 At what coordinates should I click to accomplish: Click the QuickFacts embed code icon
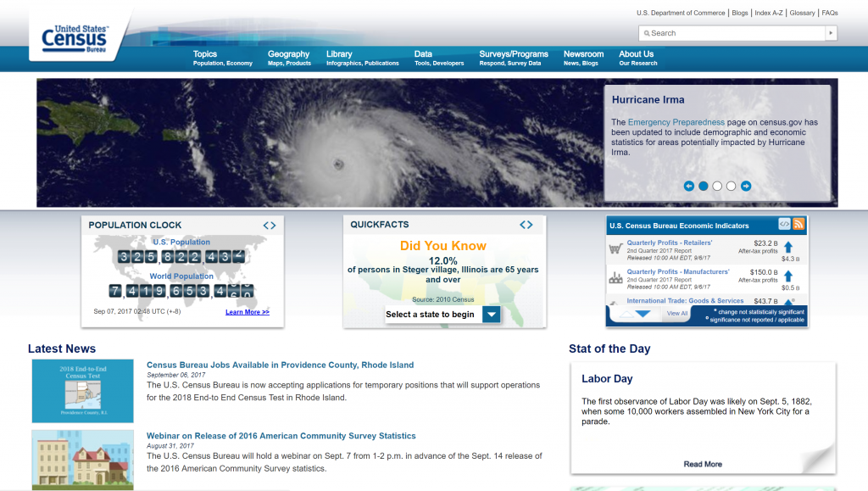tap(526, 226)
